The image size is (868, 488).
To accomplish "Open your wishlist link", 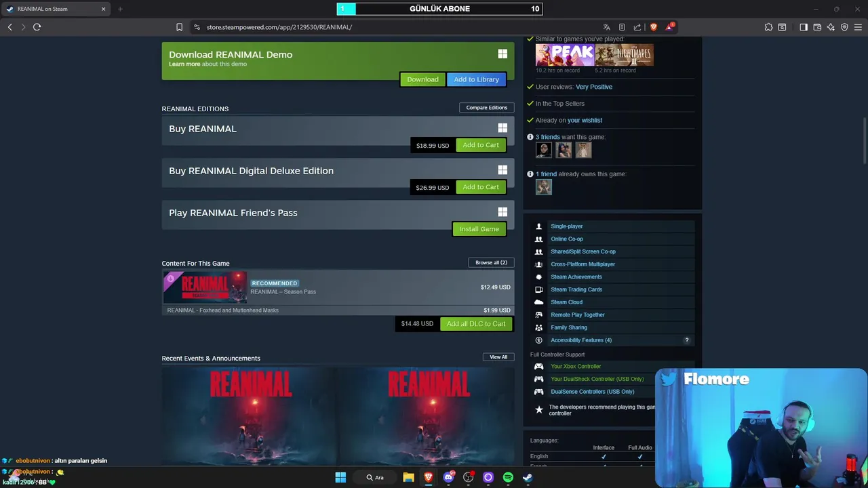I will (585, 120).
